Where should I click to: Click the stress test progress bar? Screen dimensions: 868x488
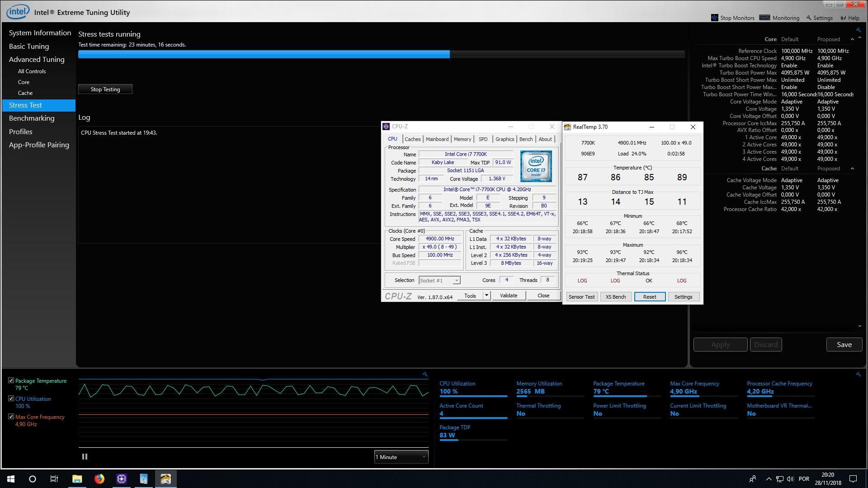click(382, 54)
